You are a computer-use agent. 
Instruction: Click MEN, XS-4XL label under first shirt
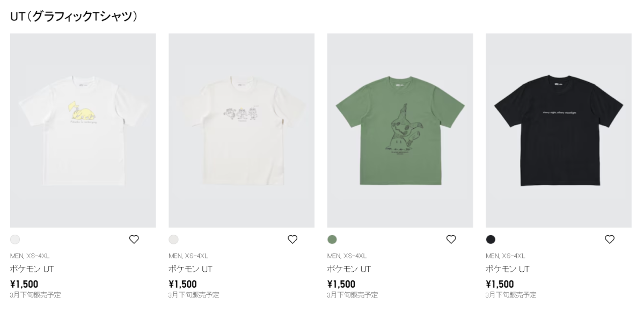[30, 256]
